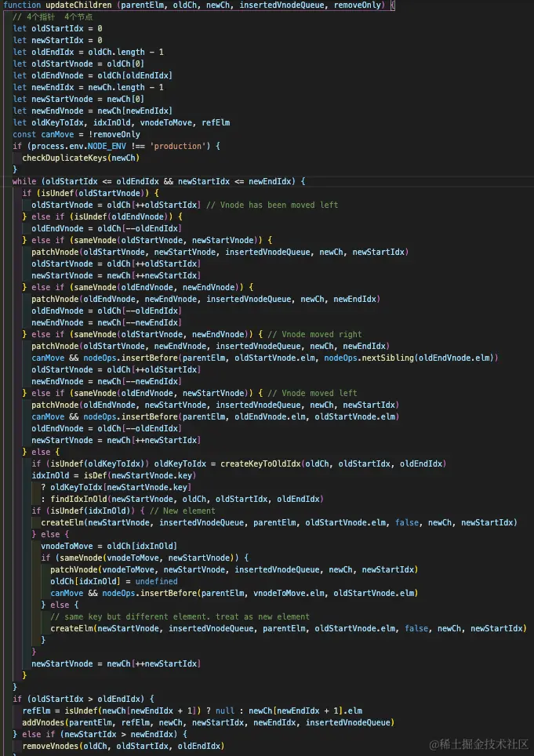This screenshot has height=756, width=534.
Task: Click 'let oldStartVnode = oldCh[0]'
Action: pos(78,64)
